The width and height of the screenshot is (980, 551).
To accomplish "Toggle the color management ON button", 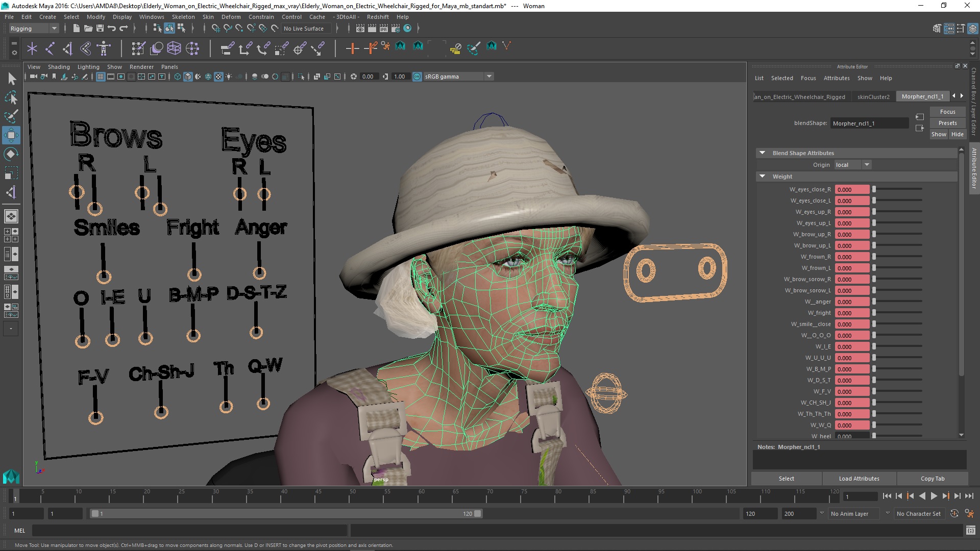I will (x=417, y=77).
